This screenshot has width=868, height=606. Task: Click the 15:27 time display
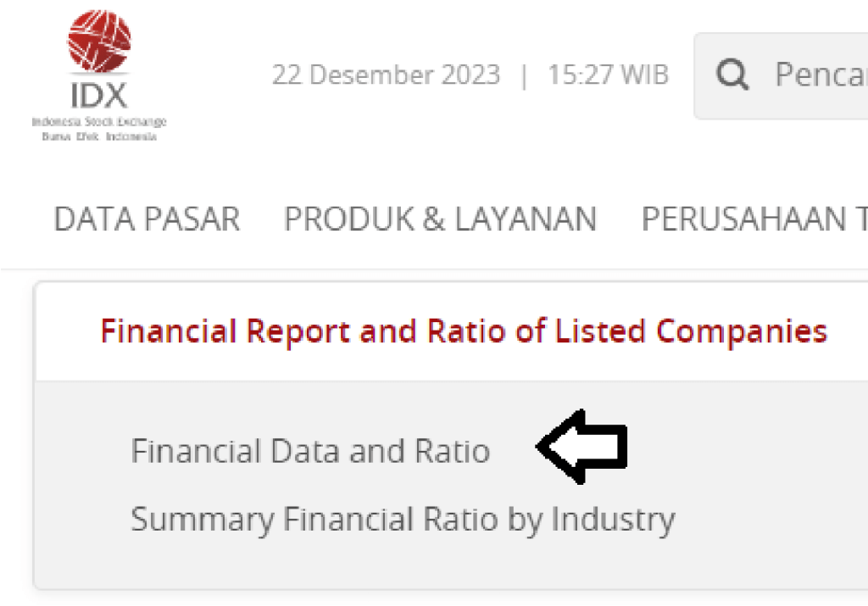point(581,75)
